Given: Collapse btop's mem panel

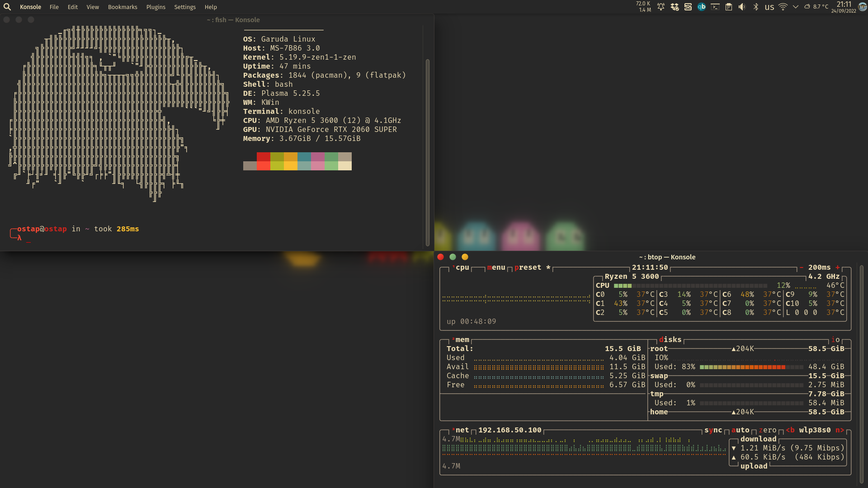Looking at the screenshot, I should coord(462,339).
